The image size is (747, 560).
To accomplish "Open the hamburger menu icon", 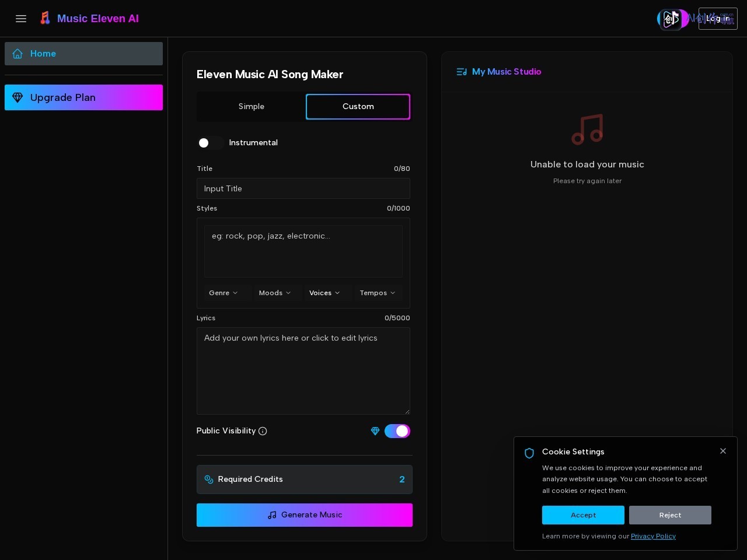I will (21, 19).
